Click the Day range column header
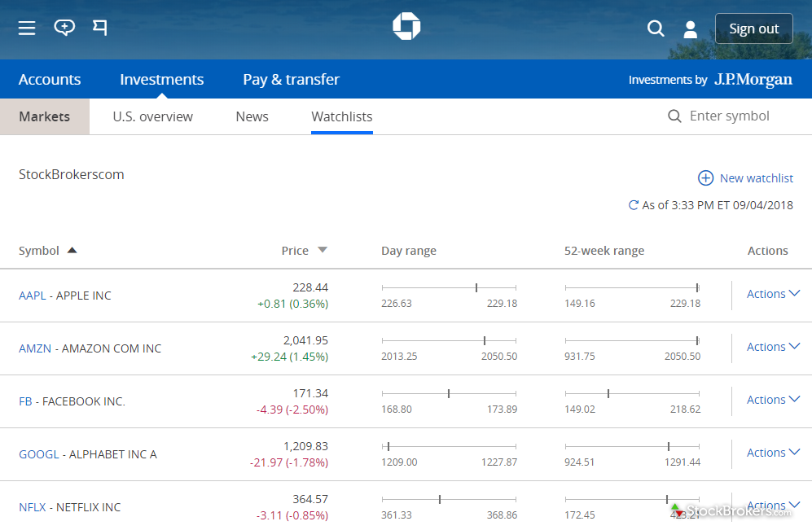812x530 pixels. 409,251
